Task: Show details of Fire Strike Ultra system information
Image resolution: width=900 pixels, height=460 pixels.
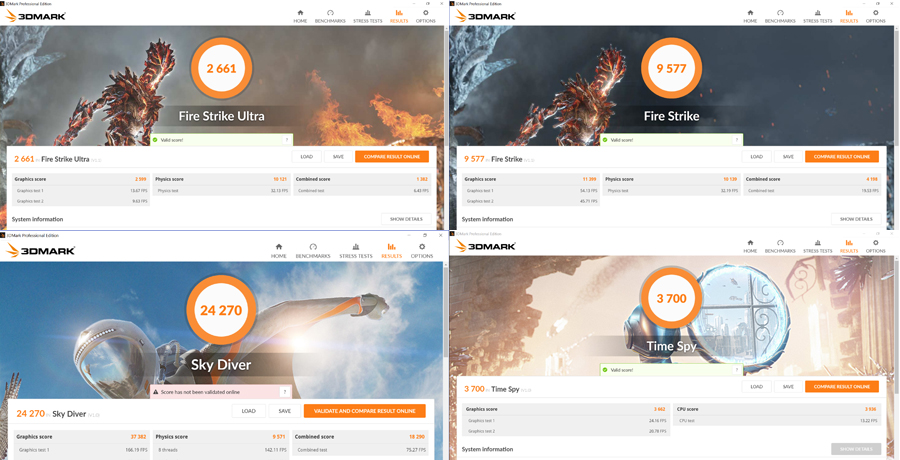Action: click(406, 219)
